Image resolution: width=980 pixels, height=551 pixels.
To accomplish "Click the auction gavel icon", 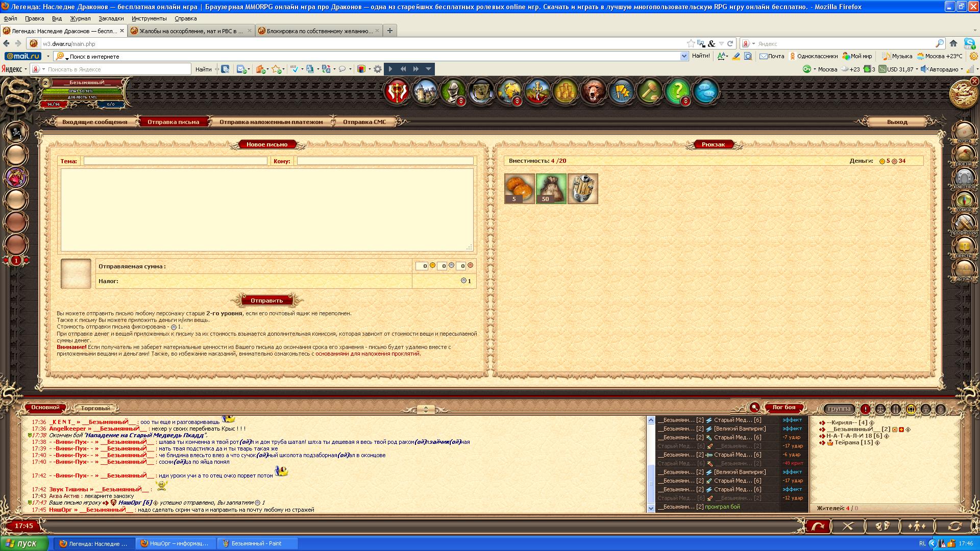I will (649, 92).
